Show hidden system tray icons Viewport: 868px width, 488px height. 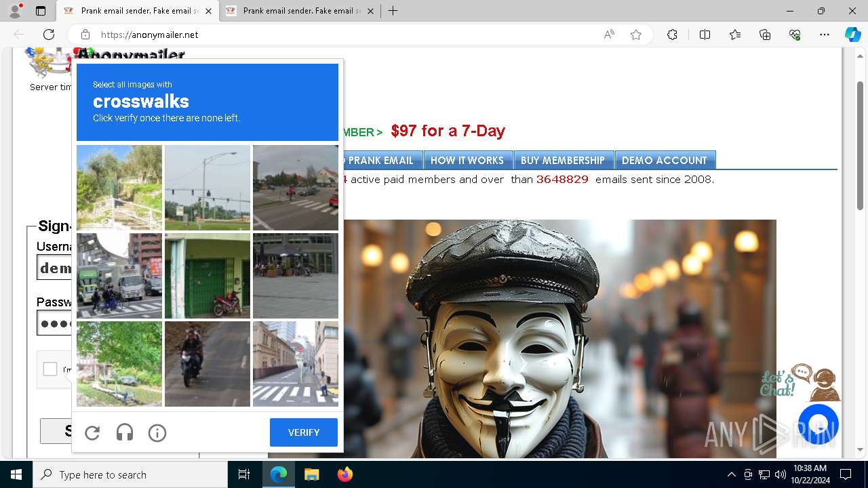[731, 474]
